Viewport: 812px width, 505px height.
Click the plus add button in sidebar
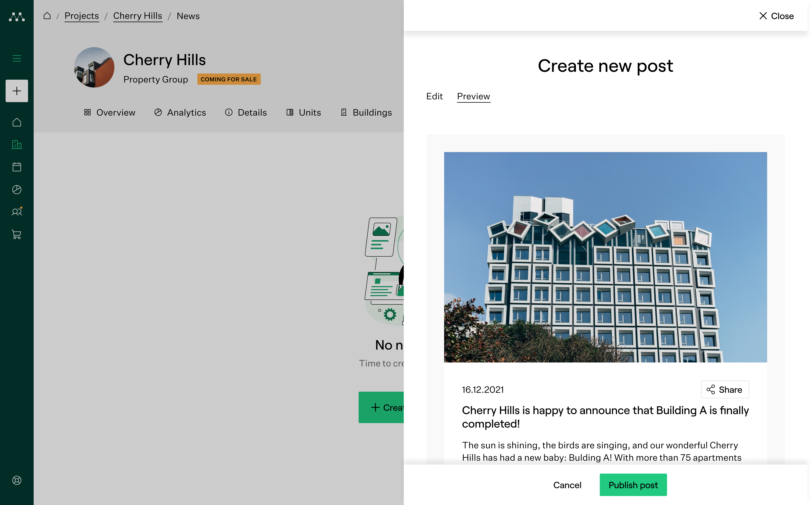pyautogui.click(x=17, y=91)
